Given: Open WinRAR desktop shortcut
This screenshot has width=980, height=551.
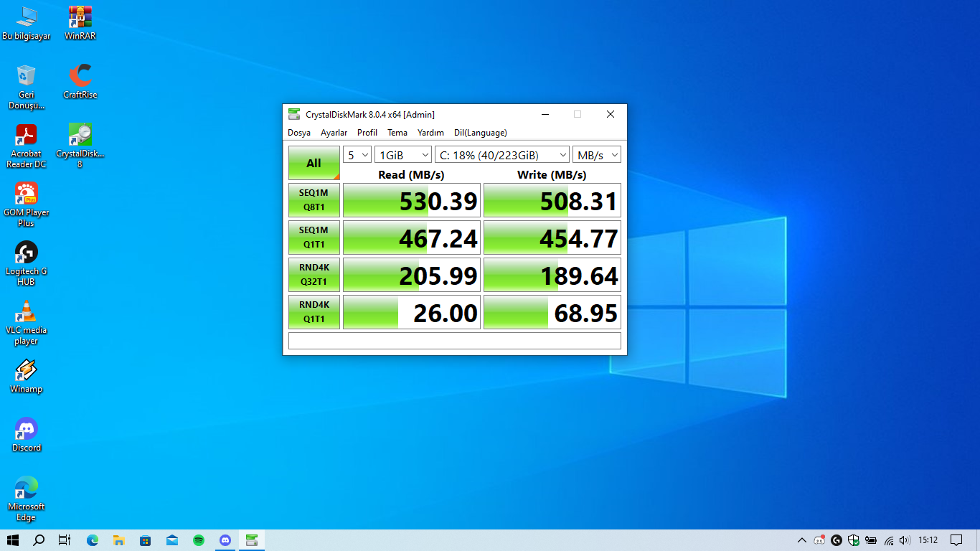Looking at the screenshot, I should 80,22.
